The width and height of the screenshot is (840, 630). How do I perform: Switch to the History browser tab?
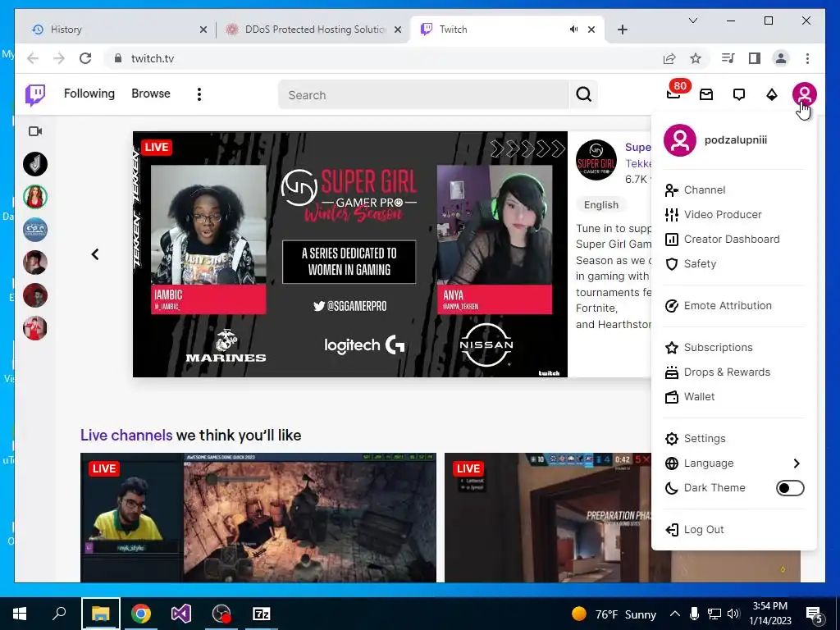[114, 30]
